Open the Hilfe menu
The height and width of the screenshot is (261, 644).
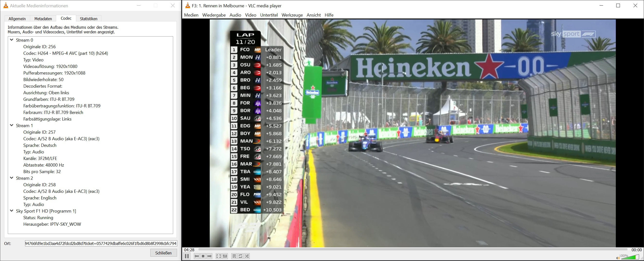click(329, 15)
